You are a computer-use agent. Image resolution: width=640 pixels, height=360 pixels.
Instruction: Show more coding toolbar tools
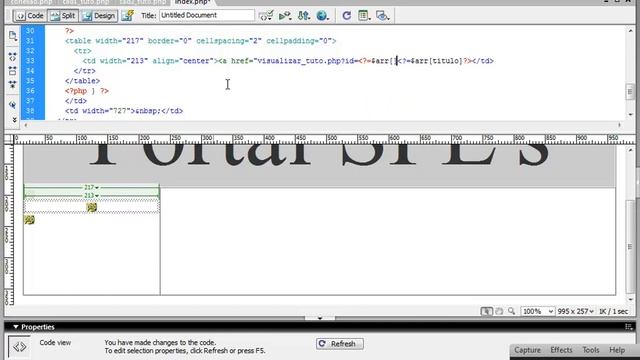coord(14,120)
